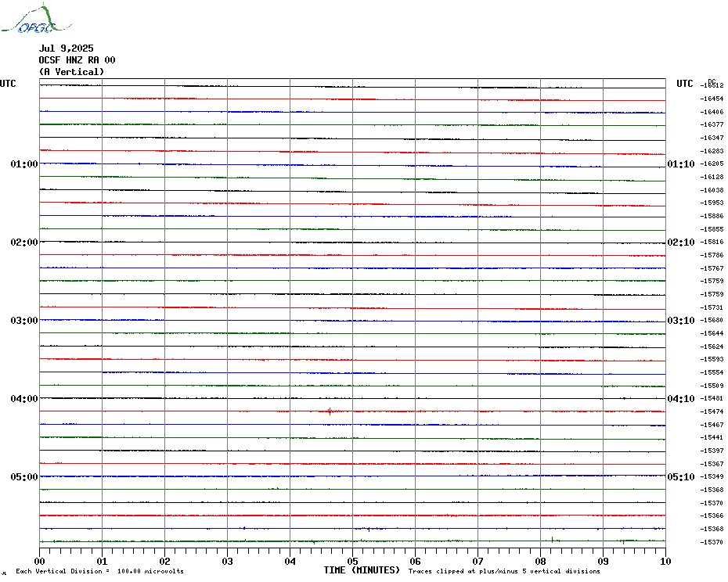The image size is (728, 582).
Task: Click the DC offset value '-16205'
Action: [x=712, y=163]
